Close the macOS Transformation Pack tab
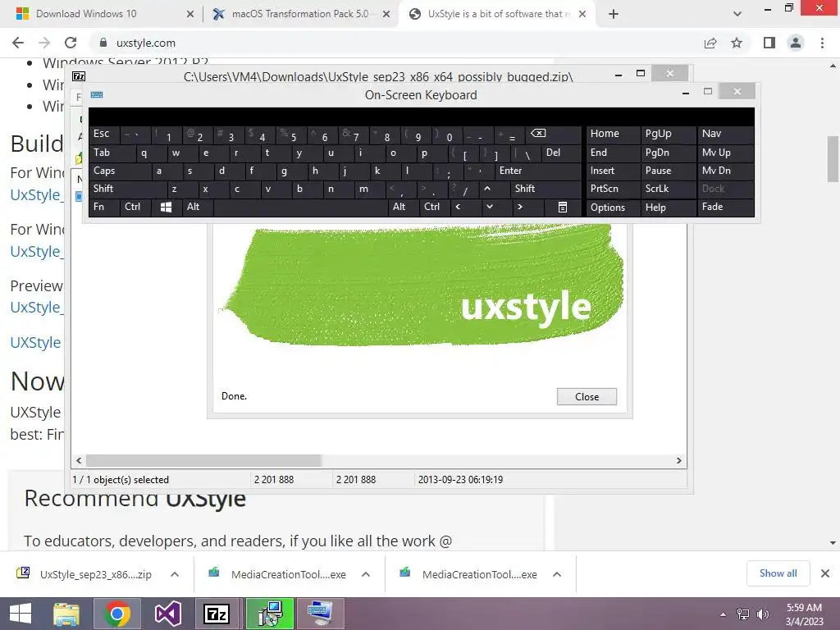Image resolution: width=840 pixels, height=630 pixels. [x=386, y=14]
